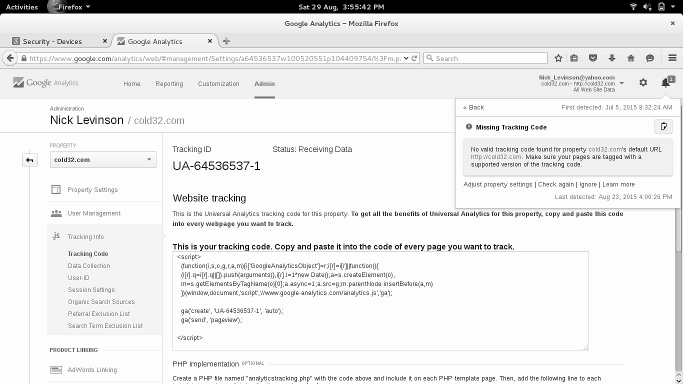This screenshot has width=683, height=384.
Task: Collapse the Tracking Info section
Action: (85, 236)
